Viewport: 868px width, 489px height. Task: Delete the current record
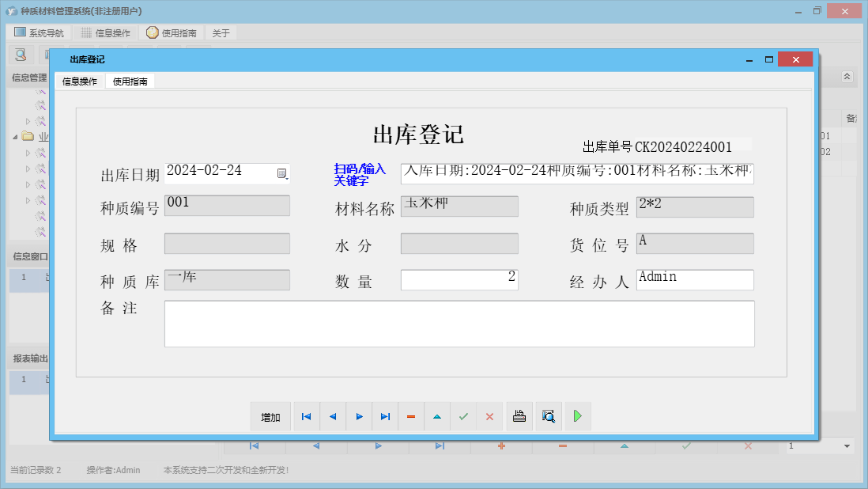(x=411, y=416)
